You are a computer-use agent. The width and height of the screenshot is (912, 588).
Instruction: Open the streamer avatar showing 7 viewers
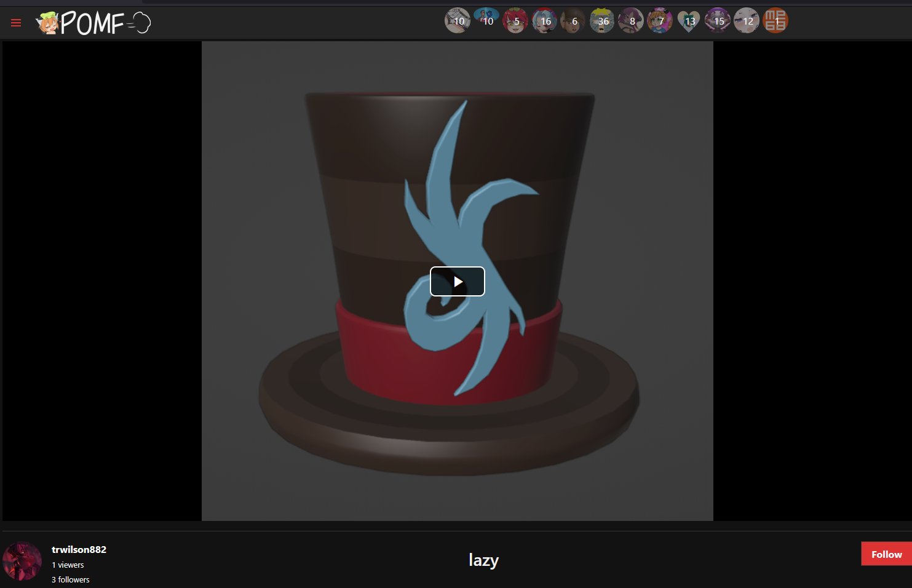click(659, 21)
